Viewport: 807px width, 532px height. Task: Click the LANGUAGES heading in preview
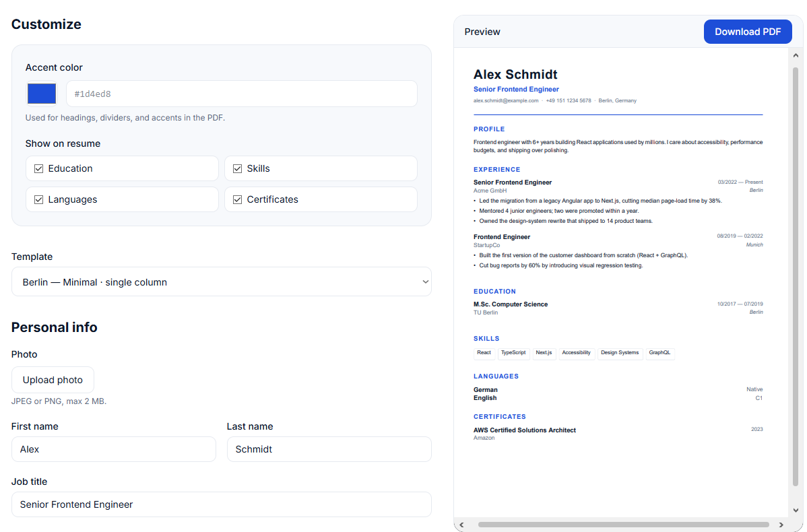click(x=496, y=376)
